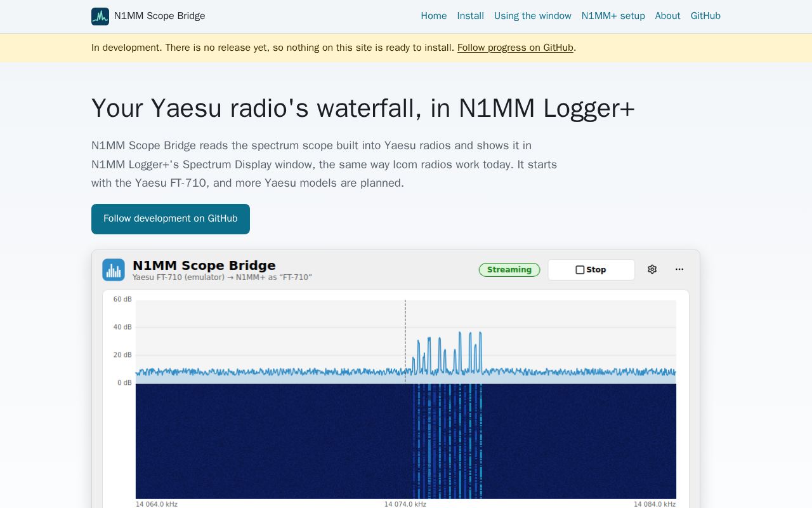The width and height of the screenshot is (812, 508).
Task: Open the Install page
Action: [x=471, y=16]
